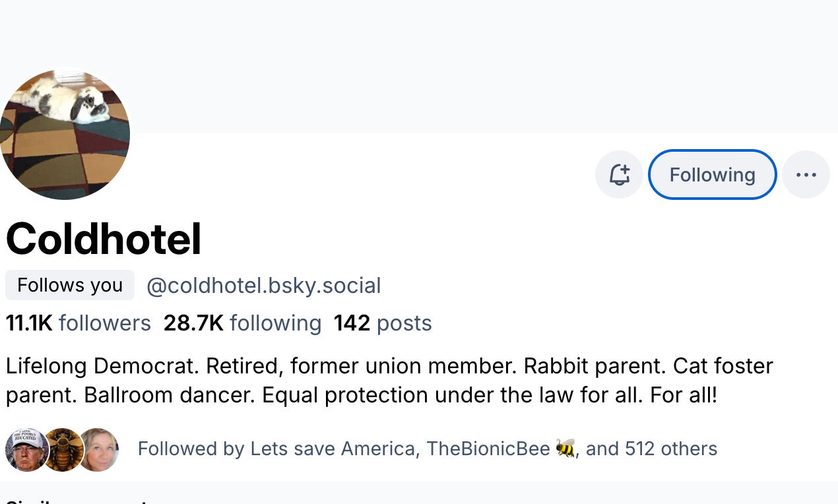The width and height of the screenshot is (838, 504).
Task: Subscribe to post notifications bell icon
Action: pyautogui.click(x=619, y=175)
